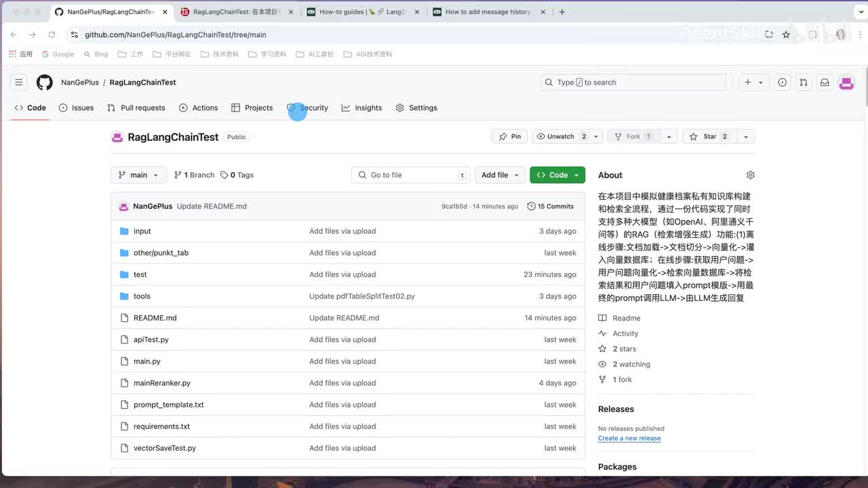Image resolution: width=868 pixels, height=488 pixels.
Task: View the 2 watching link
Action: [624, 364]
